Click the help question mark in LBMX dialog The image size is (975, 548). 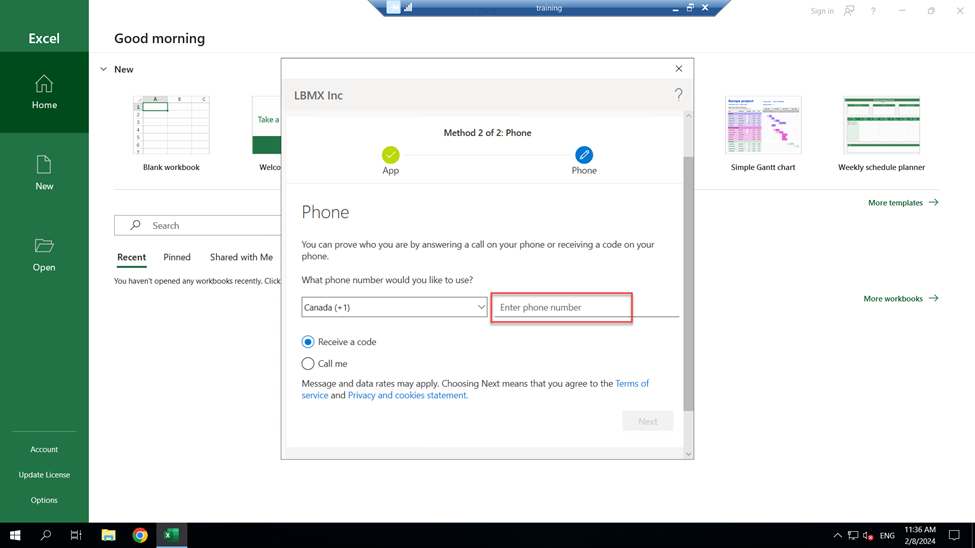tap(678, 95)
